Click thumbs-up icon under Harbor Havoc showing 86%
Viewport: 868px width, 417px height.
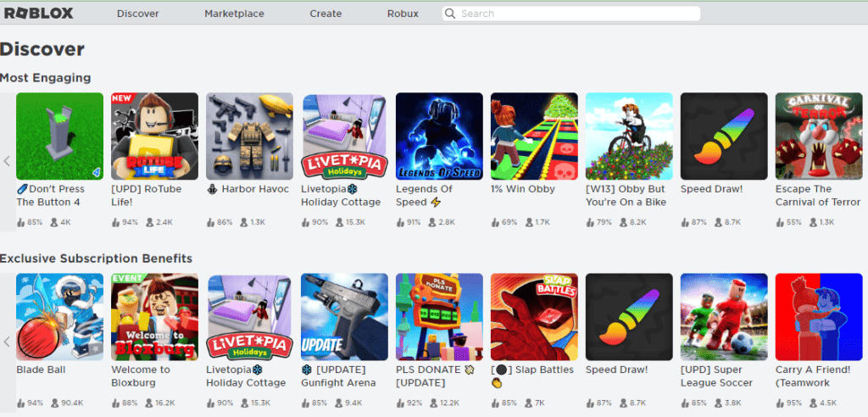click(x=211, y=223)
